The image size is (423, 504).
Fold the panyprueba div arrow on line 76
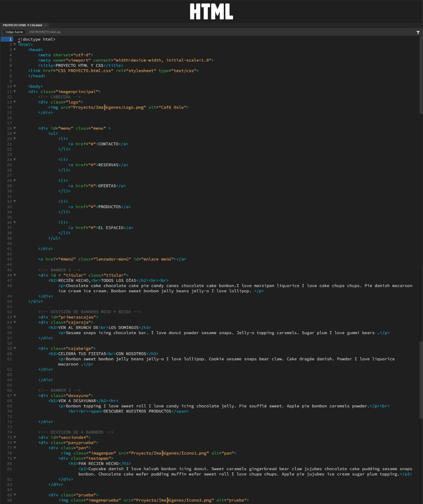point(15,442)
